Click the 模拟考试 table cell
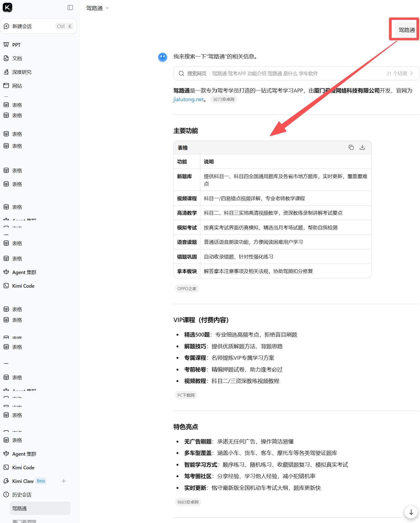420x523 pixels. click(x=187, y=228)
